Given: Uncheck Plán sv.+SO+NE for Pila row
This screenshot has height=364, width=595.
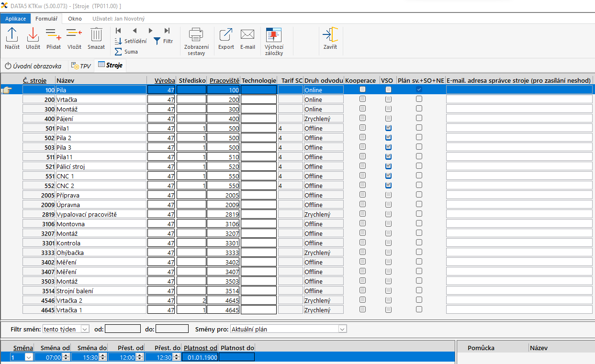Looking at the screenshot, I should (419, 89).
